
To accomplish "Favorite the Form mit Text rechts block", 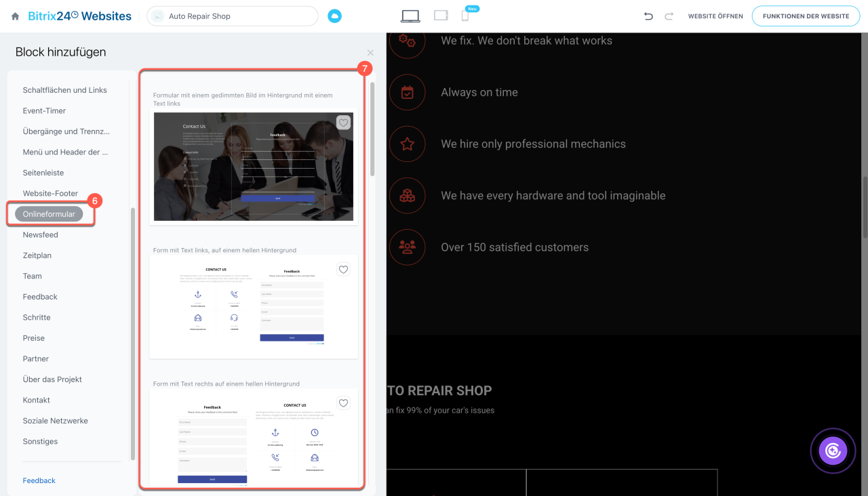I will pos(344,403).
